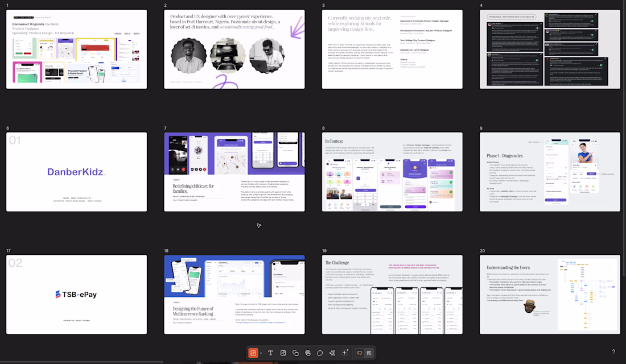This screenshot has width=626, height=364.
Task: Select the Text tool
Action: [271, 353]
